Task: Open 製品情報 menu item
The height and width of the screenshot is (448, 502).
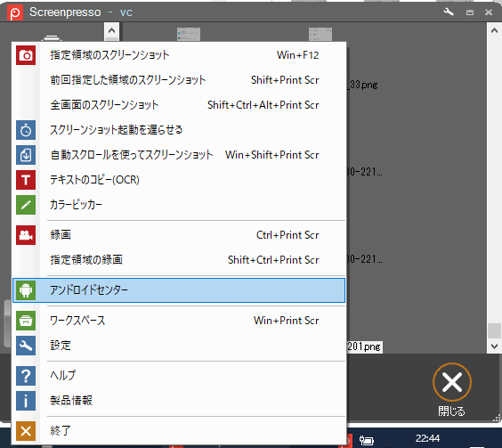Action: (179, 401)
